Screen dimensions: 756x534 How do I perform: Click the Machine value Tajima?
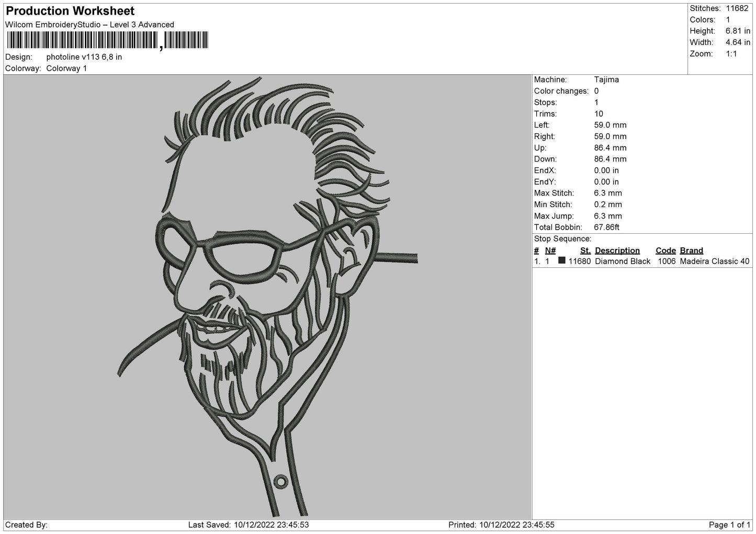(x=606, y=79)
